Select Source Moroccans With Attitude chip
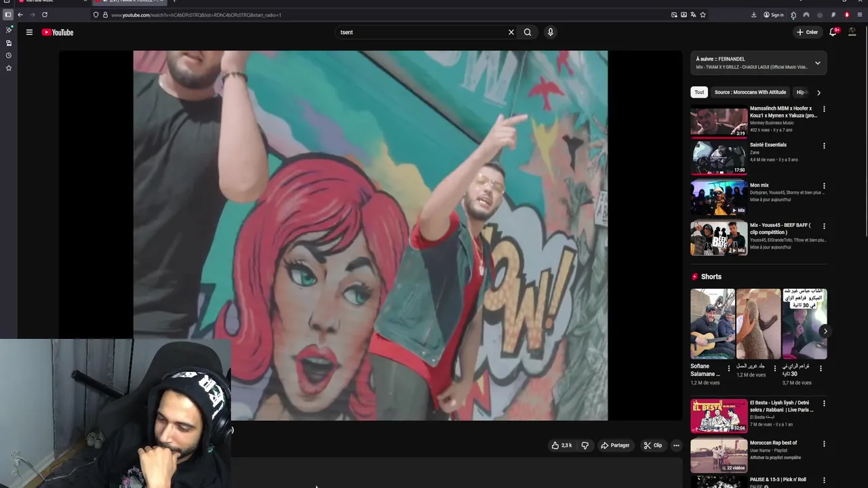The width and height of the screenshot is (868, 488). (x=750, y=92)
